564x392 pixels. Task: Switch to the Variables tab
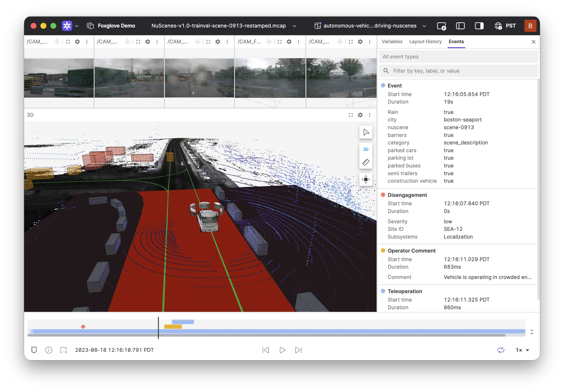pos(392,41)
